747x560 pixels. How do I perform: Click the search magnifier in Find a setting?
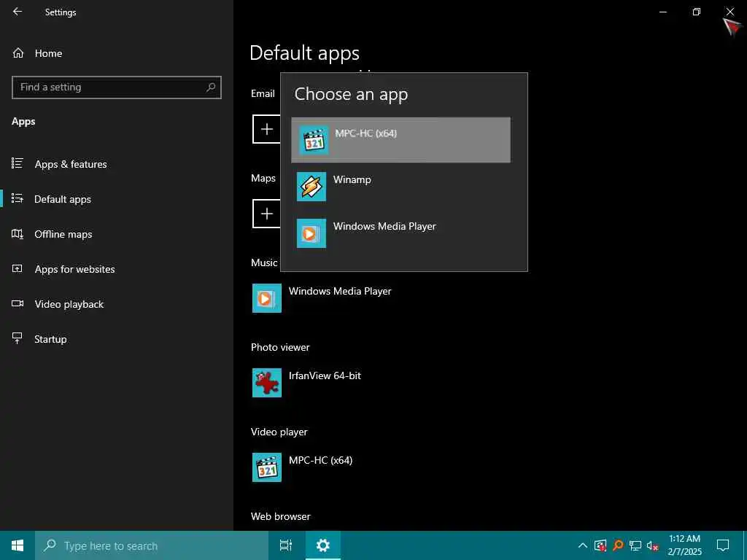[211, 87]
